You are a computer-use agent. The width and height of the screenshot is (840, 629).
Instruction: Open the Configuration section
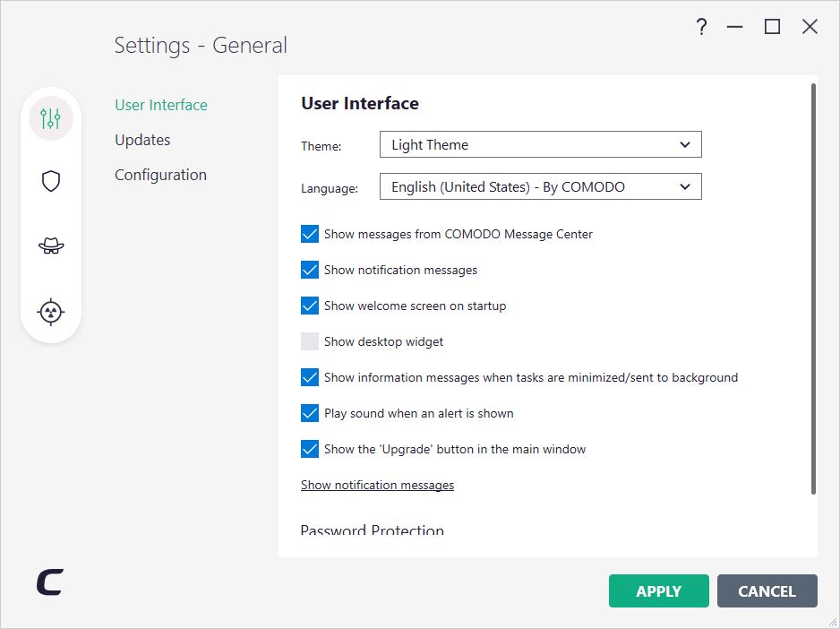point(160,175)
